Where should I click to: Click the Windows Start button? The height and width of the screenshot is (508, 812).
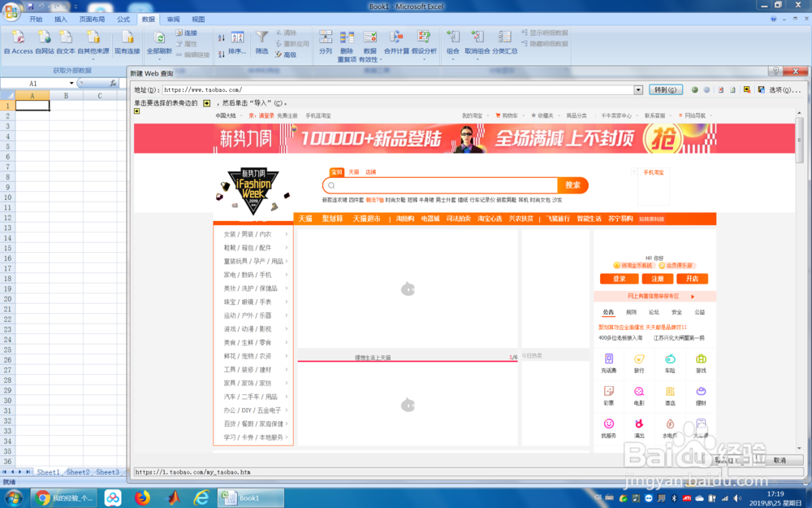click(x=14, y=497)
